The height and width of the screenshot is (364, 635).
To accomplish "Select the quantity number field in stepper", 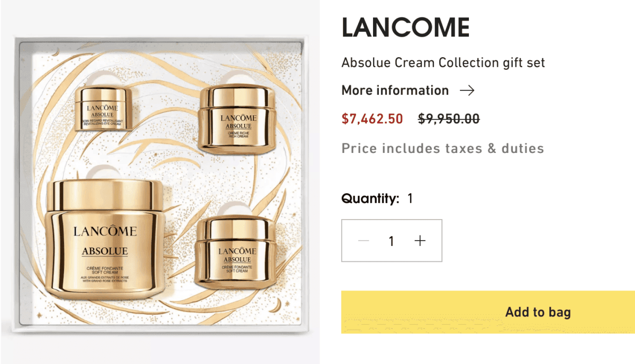I will pos(391,241).
